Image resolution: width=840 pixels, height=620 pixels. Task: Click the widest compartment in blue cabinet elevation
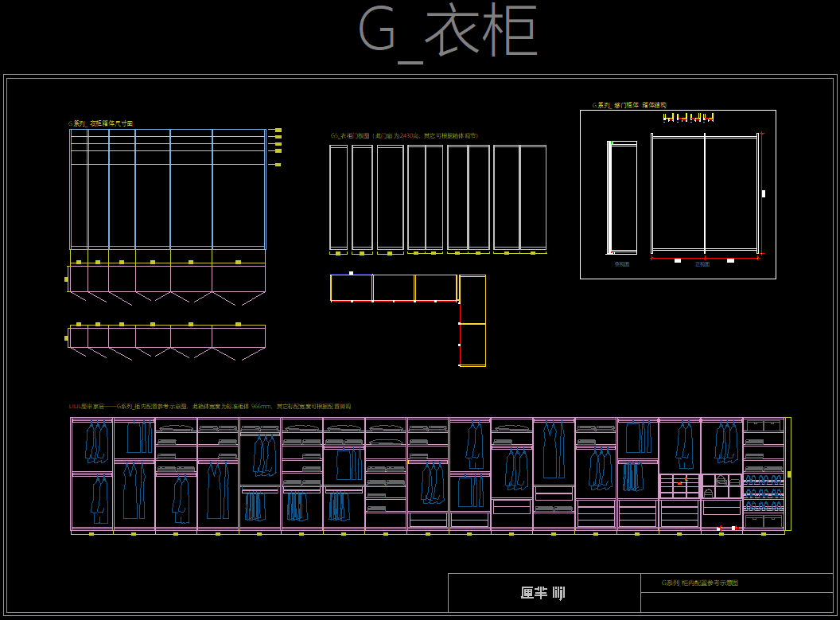click(239, 191)
